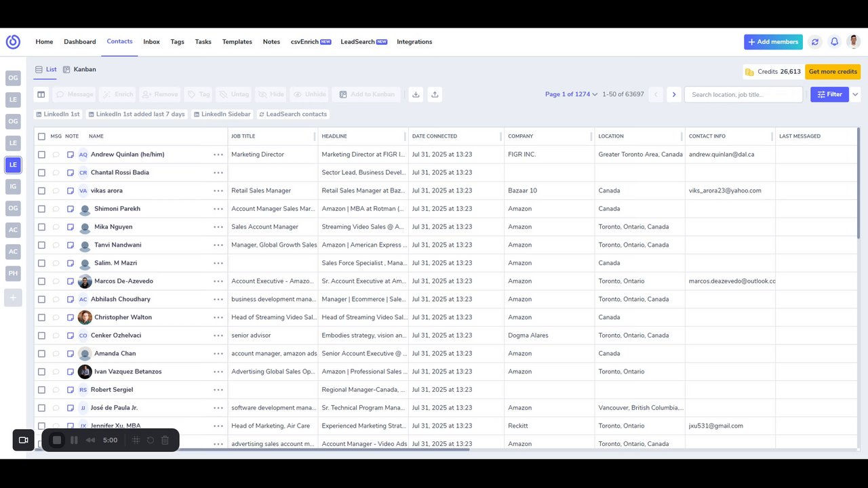This screenshot has width=868, height=488.
Task: Click the upload import icon
Action: (x=435, y=94)
